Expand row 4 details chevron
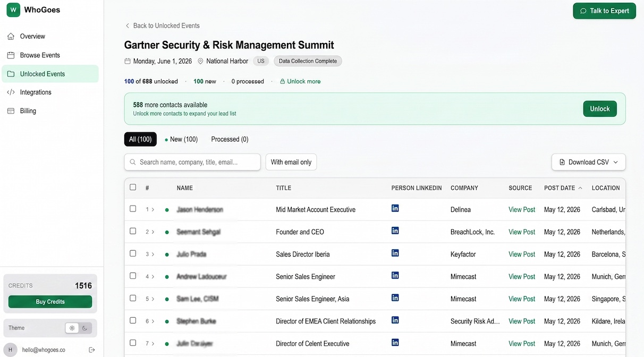Image resolution: width=644 pixels, height=357 pixels. 153,277
